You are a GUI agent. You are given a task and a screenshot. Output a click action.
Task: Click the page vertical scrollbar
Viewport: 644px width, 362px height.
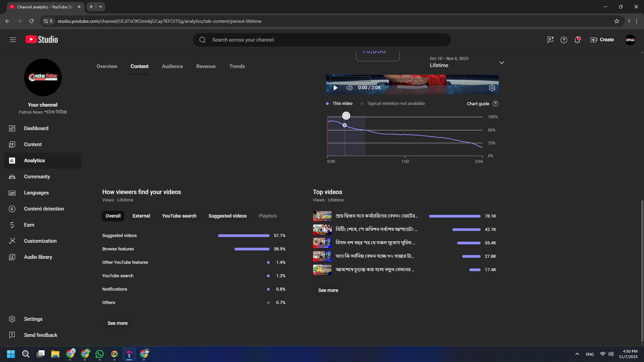(x=642, y=270)
